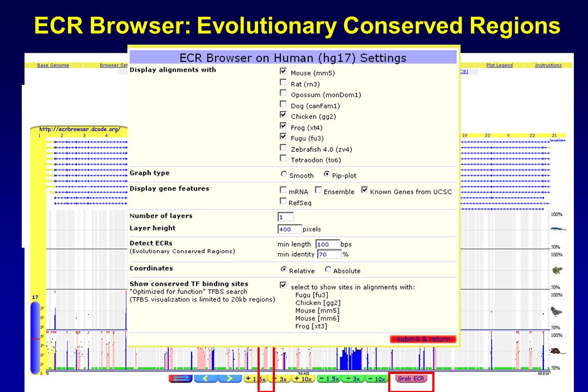588x392 pixels.
Task: Zoom in 3x with the yellow button
Action: coord(280,379)
